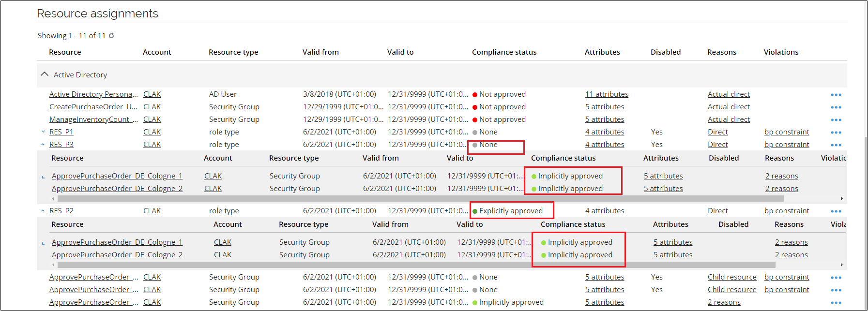Open bp constraint violation for RES_P1
The image size is (868, 311).
click(787, 132)
